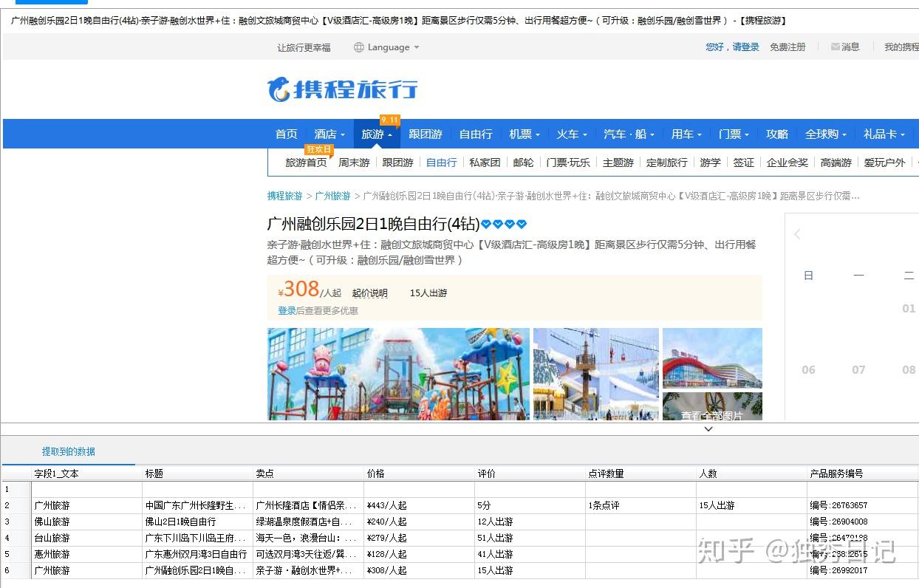Collapse the browser pane with down chevron
The image size is (919, 588).
(x=708, y=428)
